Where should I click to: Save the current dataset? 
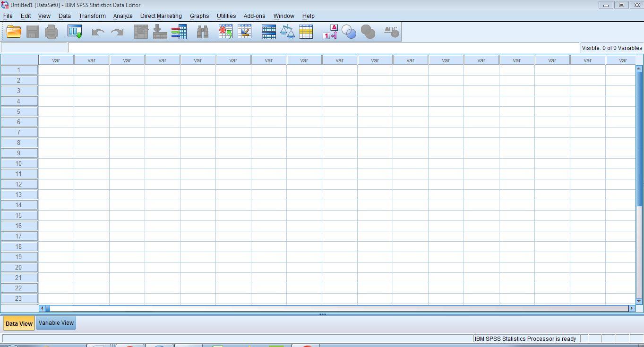33,31
